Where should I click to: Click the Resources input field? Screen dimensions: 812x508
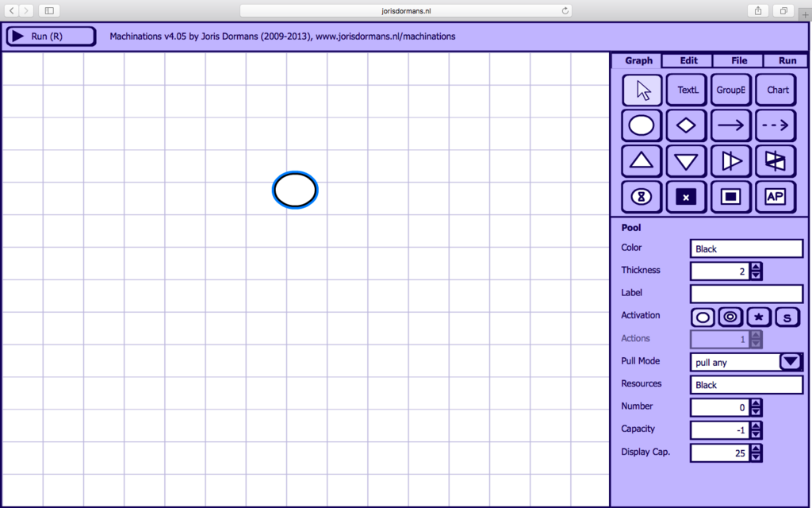pyautogui.click(x=746, y=385)
